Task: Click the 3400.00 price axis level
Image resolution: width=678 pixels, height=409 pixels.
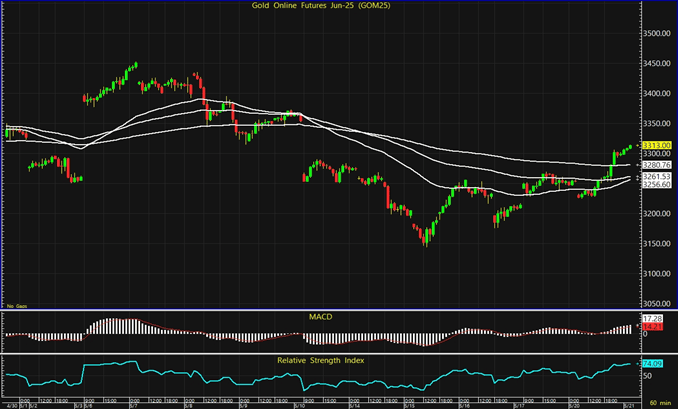Action: [x=656, y=93]
